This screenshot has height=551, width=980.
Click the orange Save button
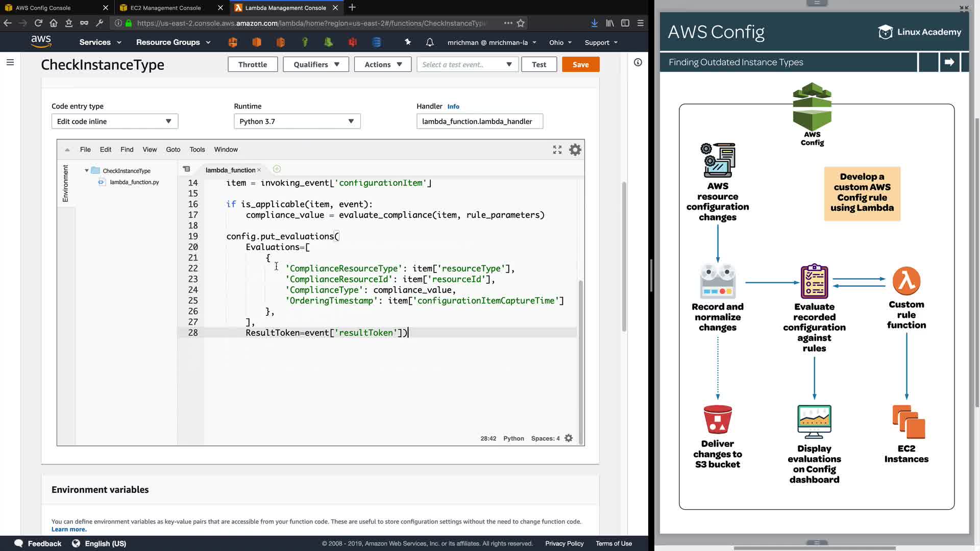580,64
